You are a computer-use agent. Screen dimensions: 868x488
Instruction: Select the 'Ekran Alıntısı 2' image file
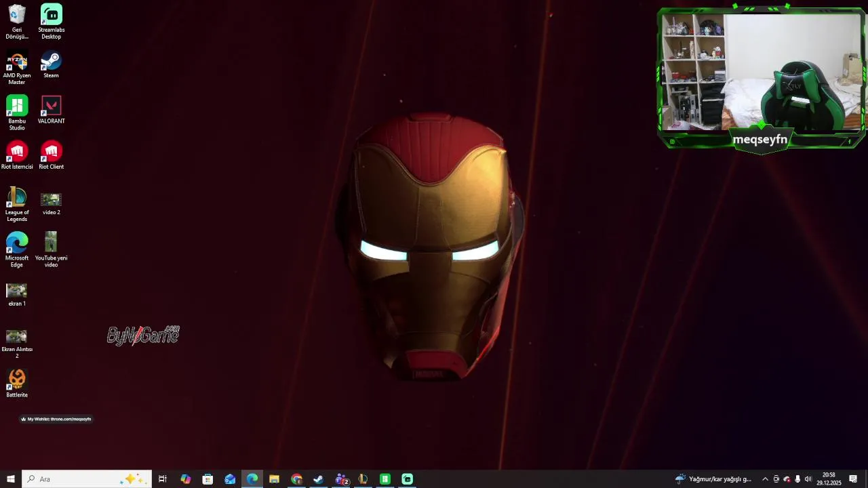(17, 344)
